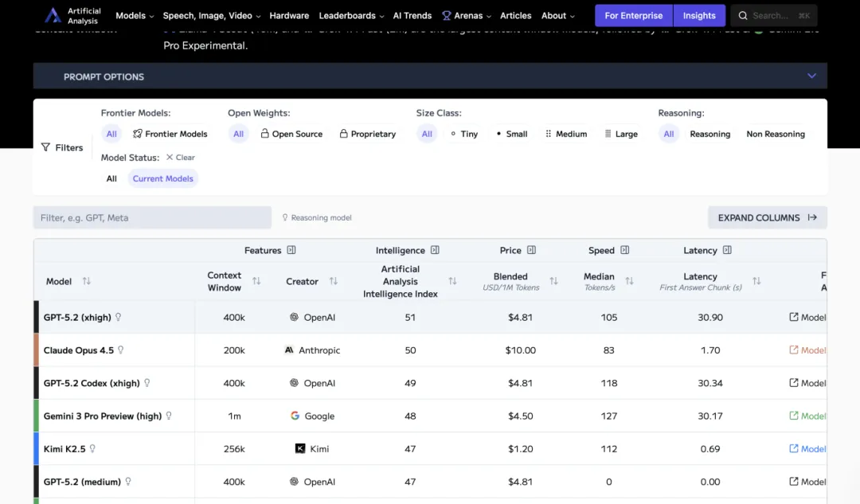Expand the Price column group icon
The width and height of the screenshot is (860, 504).
click(531, 250)
